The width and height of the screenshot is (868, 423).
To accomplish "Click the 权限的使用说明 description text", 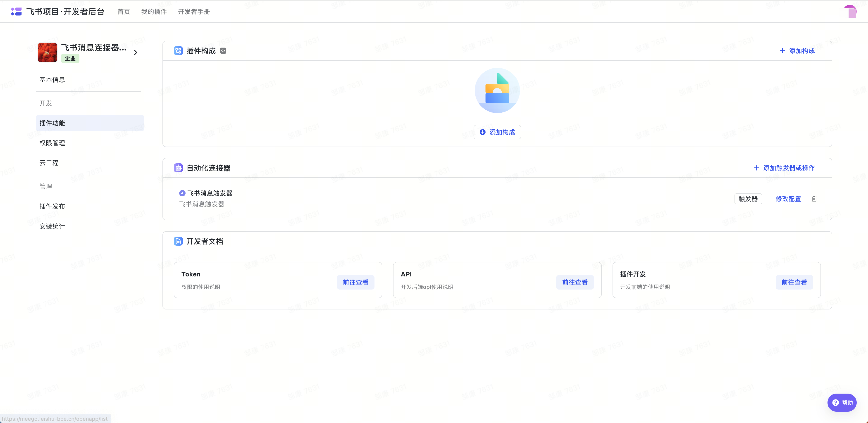I will tap(201, 287).
